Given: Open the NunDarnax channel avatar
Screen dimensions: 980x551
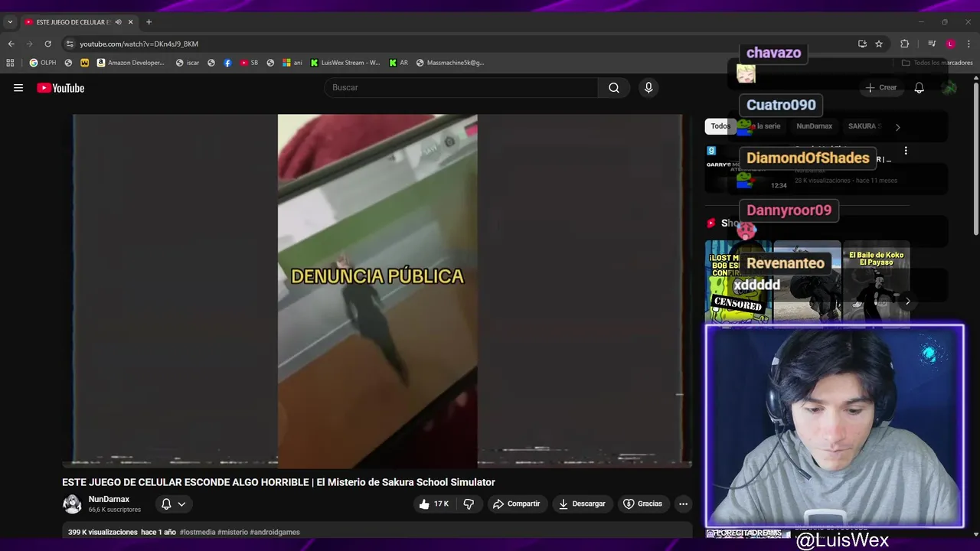Looking at the screenshot, I should coord(72,504).
